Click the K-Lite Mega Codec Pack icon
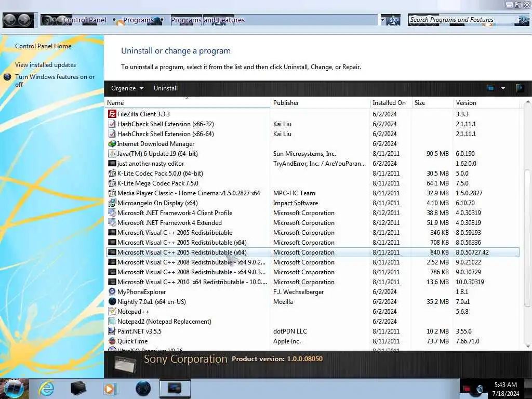The image size is (532, 399). 112,183
